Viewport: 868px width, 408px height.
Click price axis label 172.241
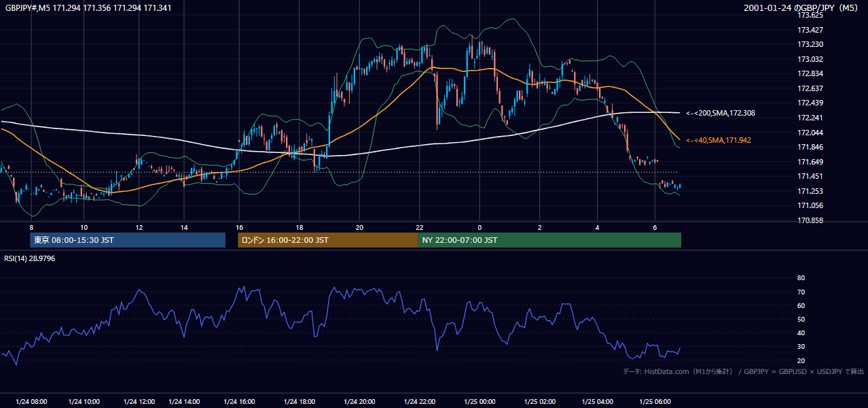point(810,118)
